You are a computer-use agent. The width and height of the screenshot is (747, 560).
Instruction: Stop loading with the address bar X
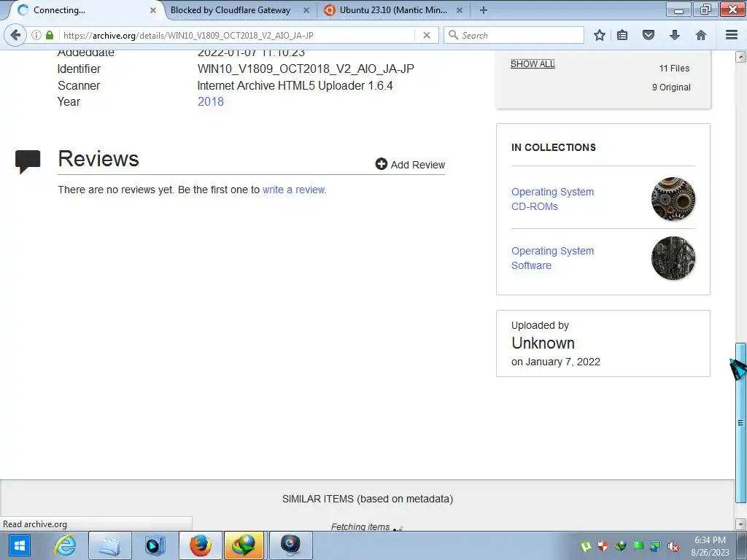427,35
